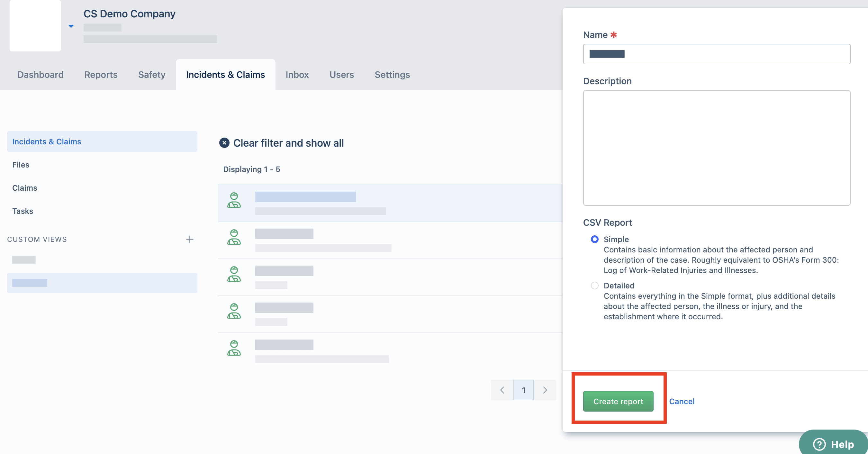Select the Incidents & Claims top tab
The width and height of the screenshot is (868, 454).
(x=225, y=75)
